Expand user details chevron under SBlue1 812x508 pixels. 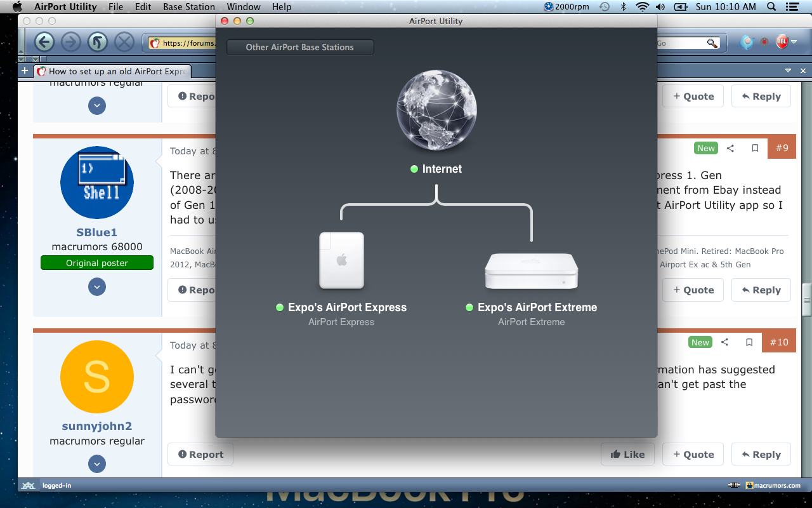pyautogui.click(x=97, y=287)
